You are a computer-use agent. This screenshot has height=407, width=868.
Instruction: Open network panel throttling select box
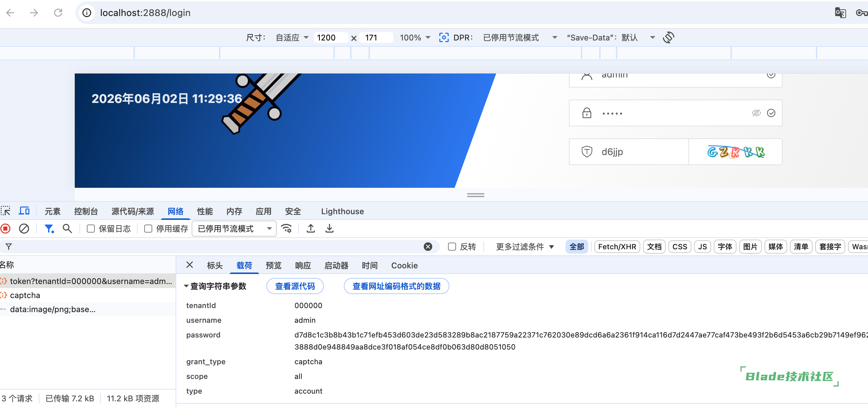click(x=234, y=229)
